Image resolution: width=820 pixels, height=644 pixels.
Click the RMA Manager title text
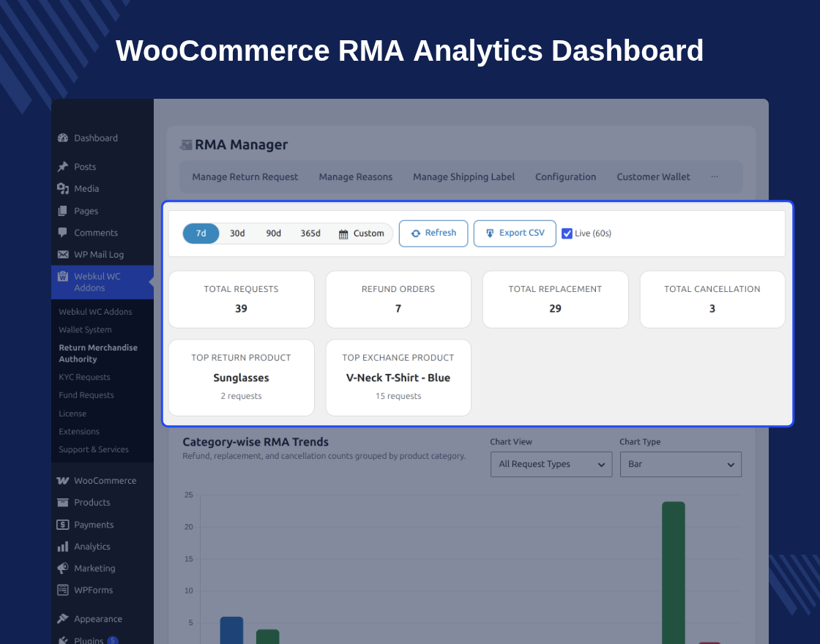point(242,145)
